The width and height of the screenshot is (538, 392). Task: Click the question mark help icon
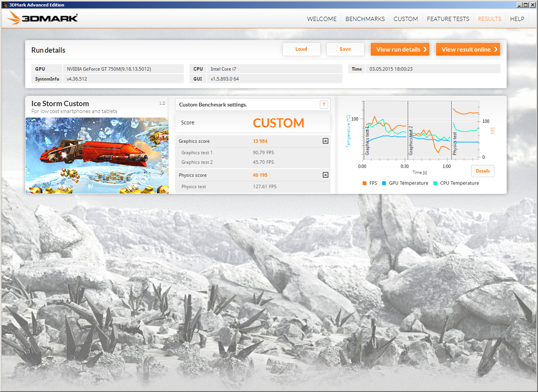[x=324, y=105]
